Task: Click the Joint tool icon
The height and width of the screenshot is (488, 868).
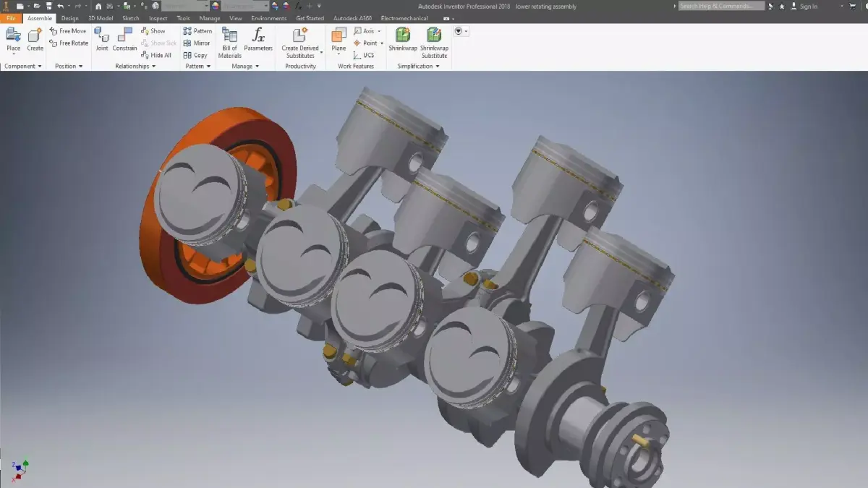Action: click(x=102, y=35)
